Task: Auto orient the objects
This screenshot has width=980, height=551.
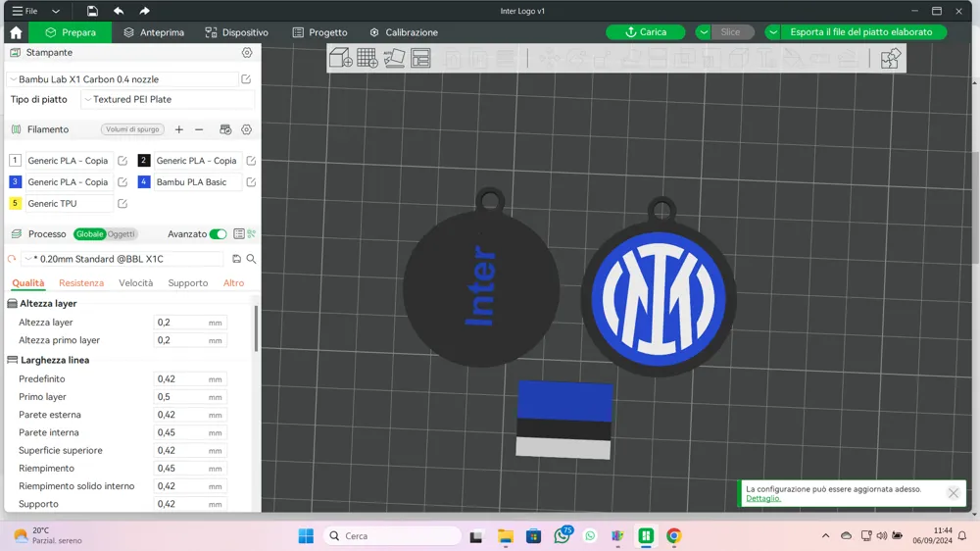Action: [x=394, y=58]
